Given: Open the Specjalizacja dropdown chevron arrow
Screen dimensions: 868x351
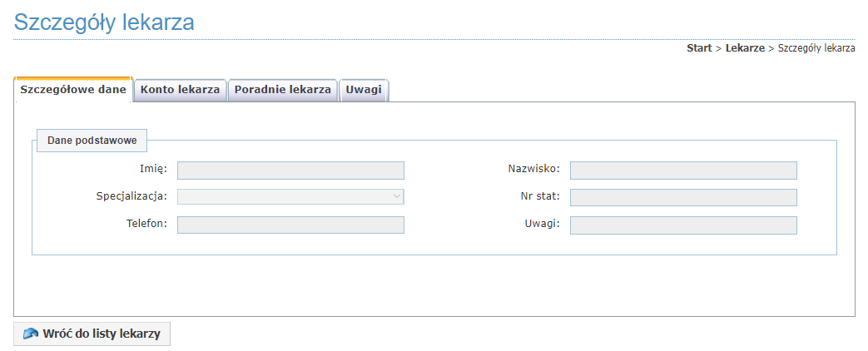Looking at the screenshot, I should 396,196.
